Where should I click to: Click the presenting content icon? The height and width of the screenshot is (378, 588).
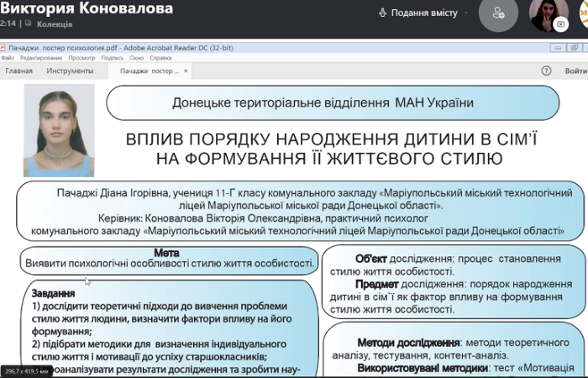[383, 13]
